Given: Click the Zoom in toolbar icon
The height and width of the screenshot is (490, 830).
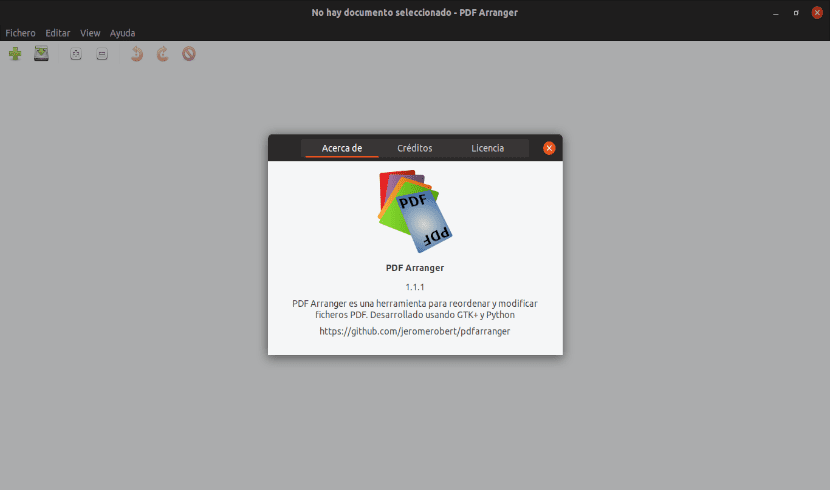Looking at the screenshot, I should coord(76,54).
